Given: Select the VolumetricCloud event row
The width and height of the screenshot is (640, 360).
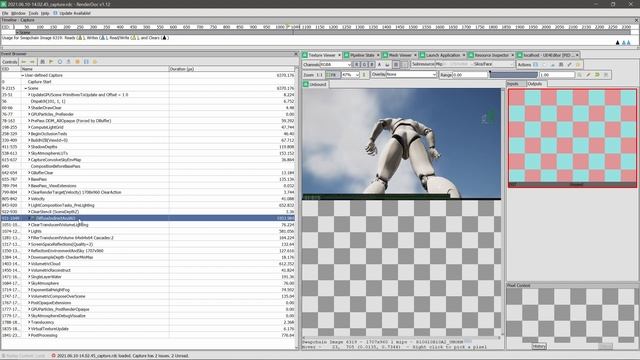Looking at the screenshot, I should coord(148,264).
